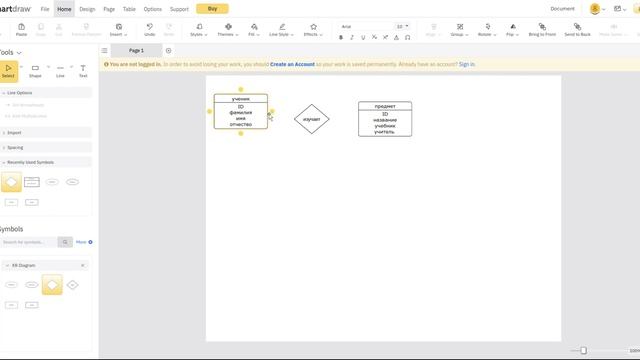This screenshot has width=640, height=360.
Task: Open the Shape tool dropdown arrow
Action: pos(48,67)
